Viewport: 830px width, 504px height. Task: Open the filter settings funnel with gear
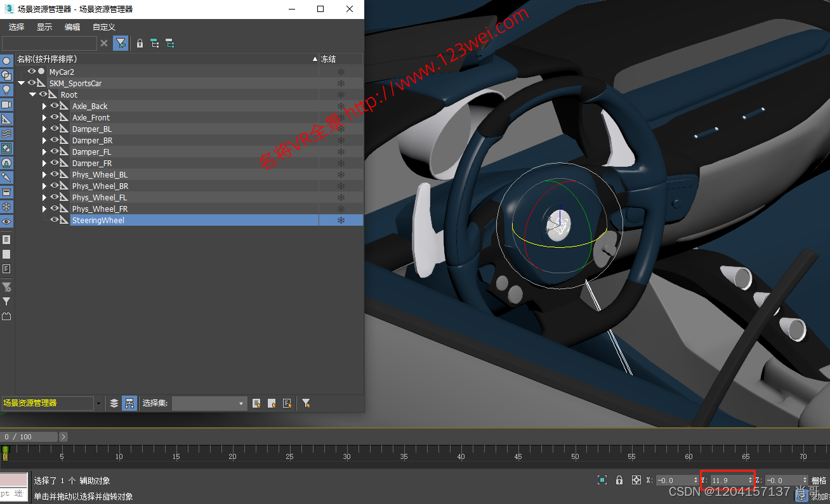point(6,287)
